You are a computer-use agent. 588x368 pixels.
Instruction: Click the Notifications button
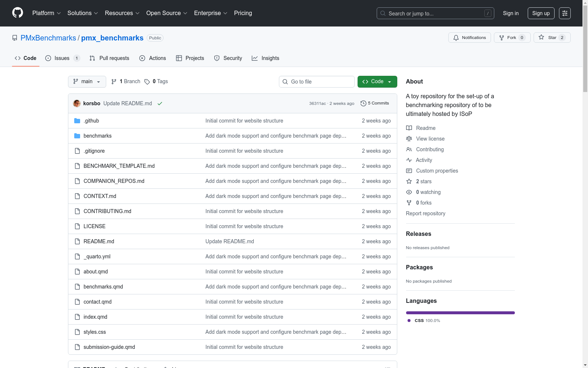[470, 38]
